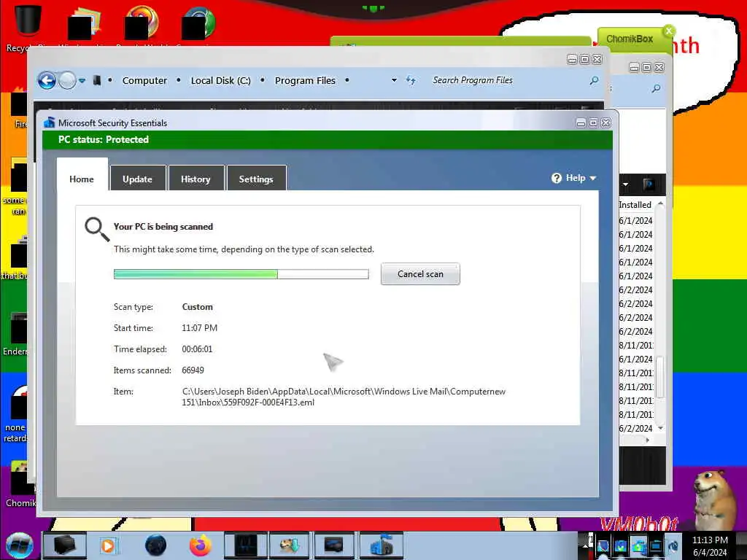Go back in the Program Files Explorer window

(x=47, y=80)
